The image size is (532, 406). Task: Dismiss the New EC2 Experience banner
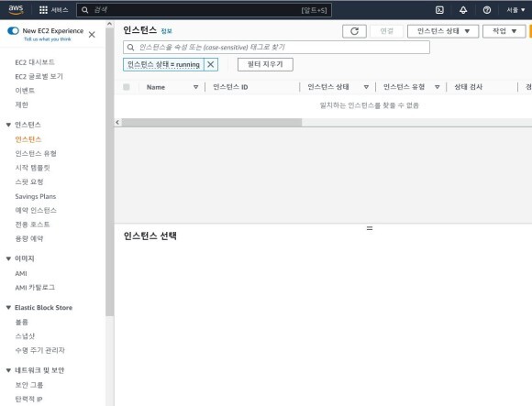[x=92, y=35]
